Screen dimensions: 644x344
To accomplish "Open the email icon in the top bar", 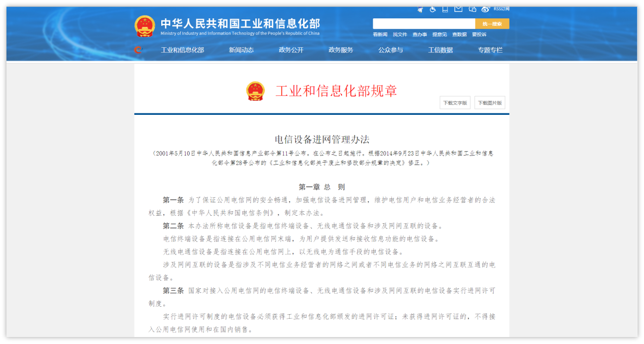I will (x=458, y=9).
